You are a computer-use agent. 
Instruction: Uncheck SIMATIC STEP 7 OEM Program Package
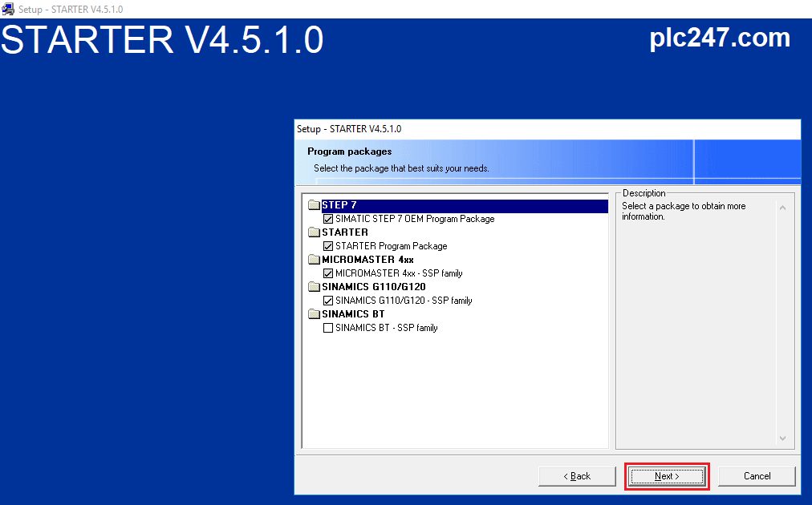[x=328, y=219]
